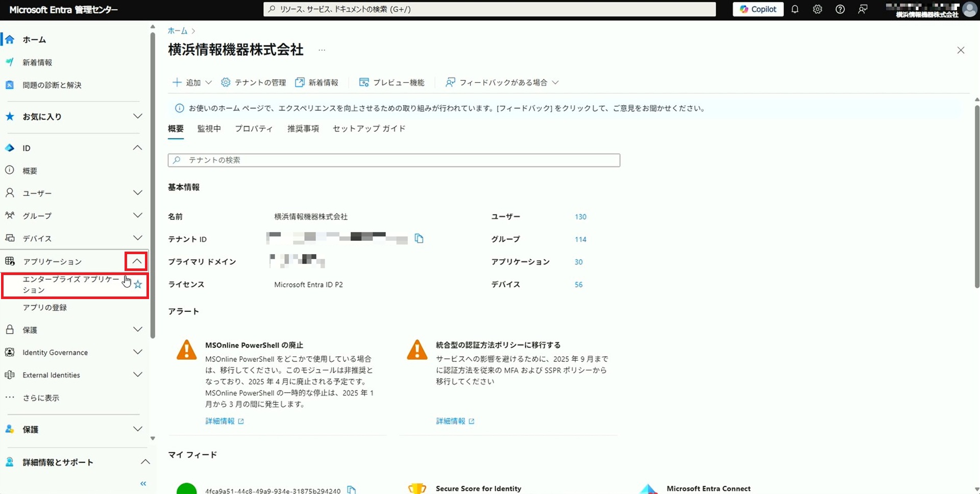Click the テナントの検索 search field
This screenshot has height=494, width=980.
click(x=394, y=160)
